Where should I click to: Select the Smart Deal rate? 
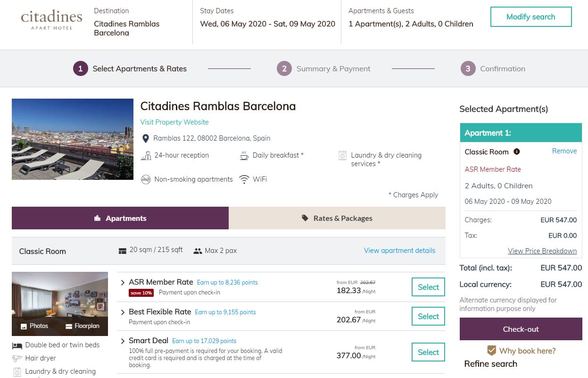click(428, 352)
